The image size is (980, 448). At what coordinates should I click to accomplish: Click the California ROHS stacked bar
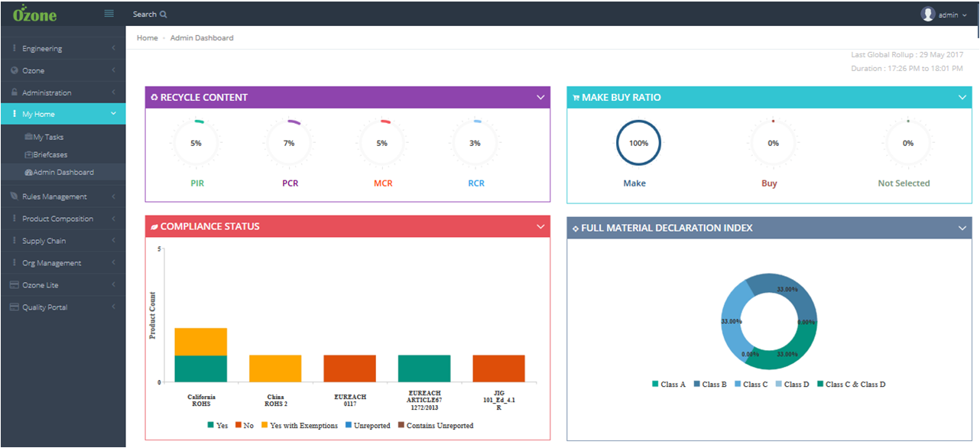[x=201, y=355]
